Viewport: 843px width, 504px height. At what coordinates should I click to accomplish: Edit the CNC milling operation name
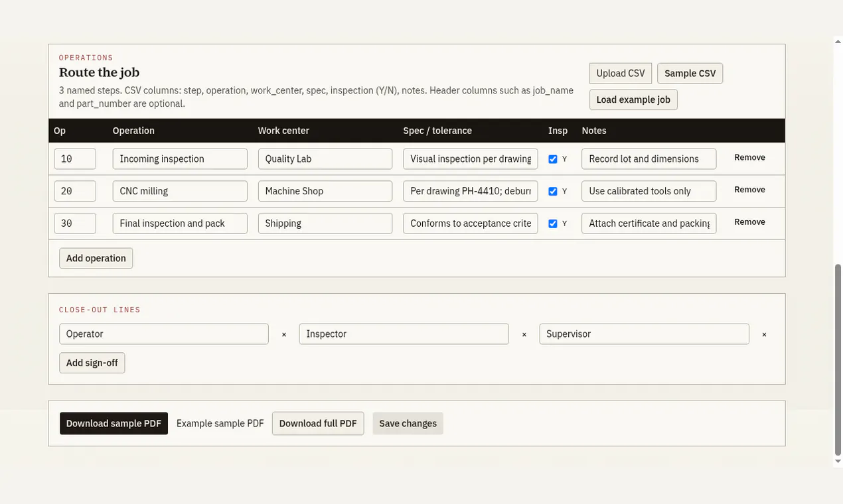[x=180, y=192]
